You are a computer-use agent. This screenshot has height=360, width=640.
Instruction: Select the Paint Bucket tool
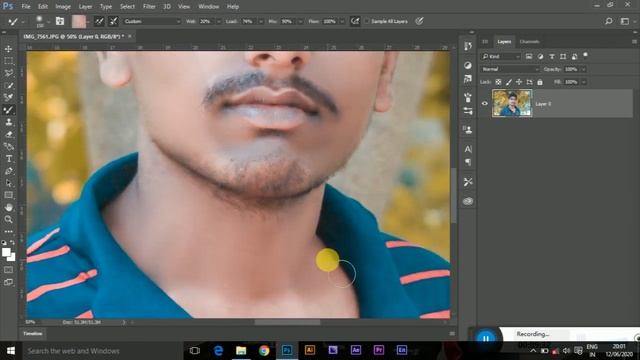pos(9,147)
